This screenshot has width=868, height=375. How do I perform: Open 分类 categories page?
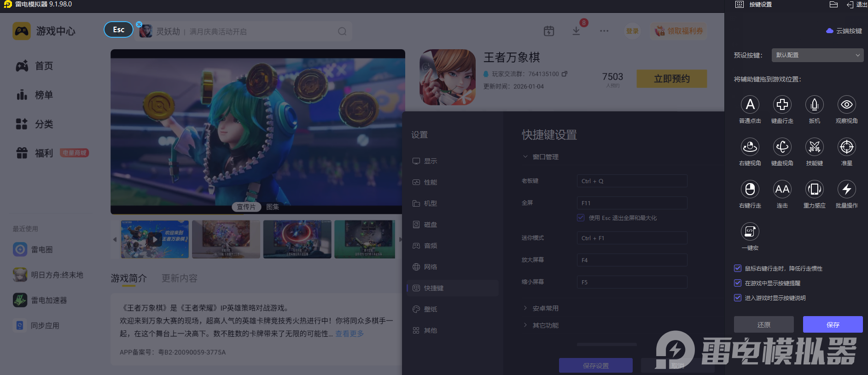[x=35, y=124]
